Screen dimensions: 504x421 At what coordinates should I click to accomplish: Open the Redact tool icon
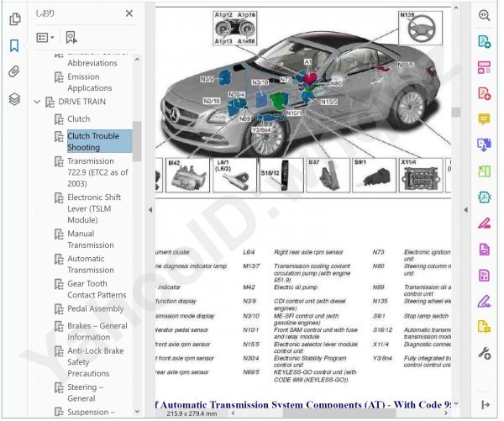pyautogui.click(x=484, y=224)
